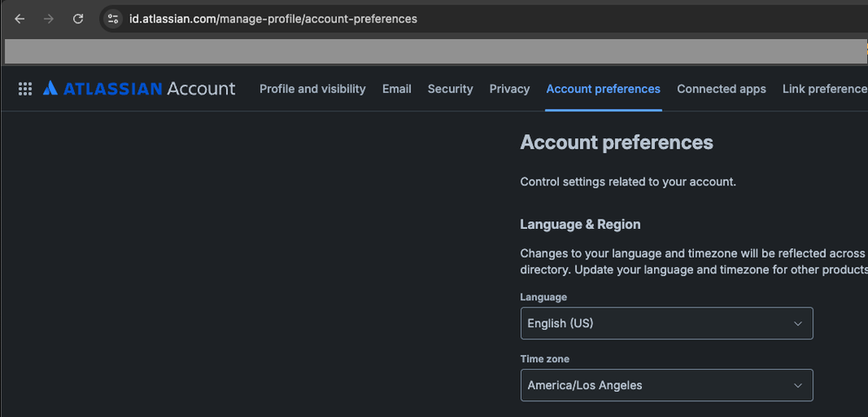Click 'Control settings related to your account.' text

tap(628, 182)
